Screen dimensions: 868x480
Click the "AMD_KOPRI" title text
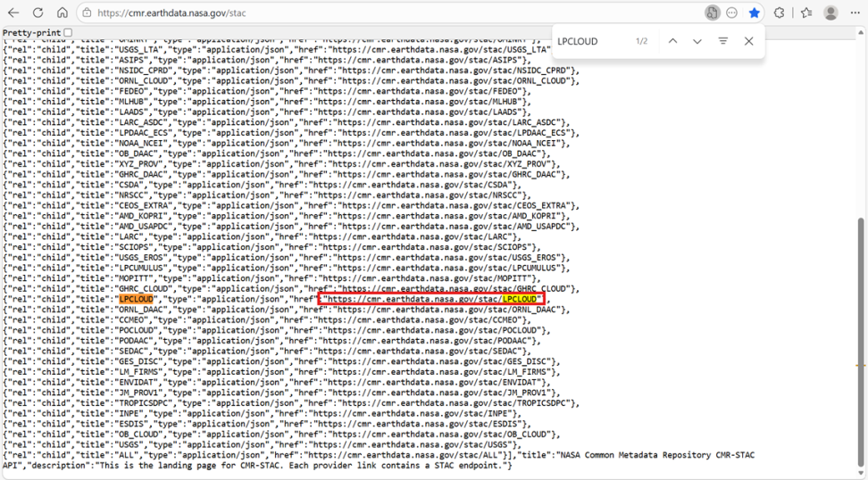[141, 216]
